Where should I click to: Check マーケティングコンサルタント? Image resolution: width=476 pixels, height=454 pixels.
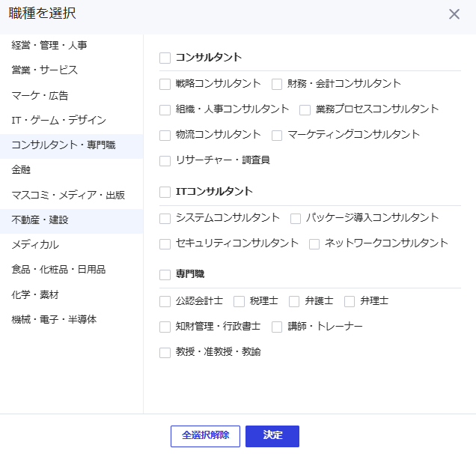[x=277, y=136]
